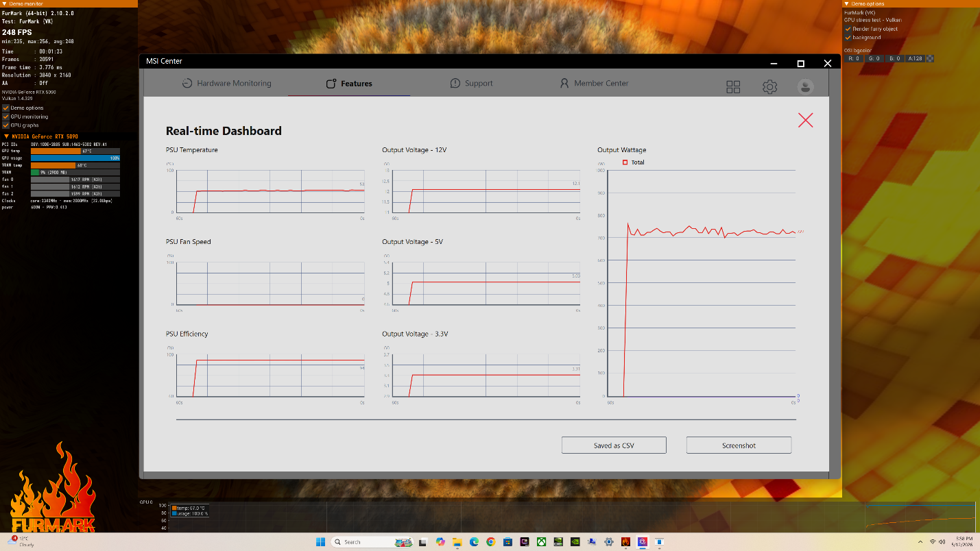980x551 pixels.
Task: Click the Output Voltage - 3.3V label
Action: (415, 334)
